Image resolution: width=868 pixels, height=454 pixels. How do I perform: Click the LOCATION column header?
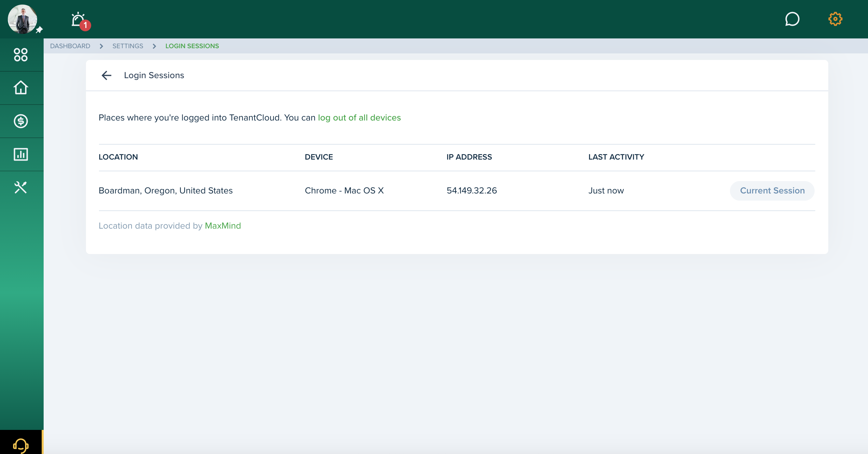click(118, 157)
